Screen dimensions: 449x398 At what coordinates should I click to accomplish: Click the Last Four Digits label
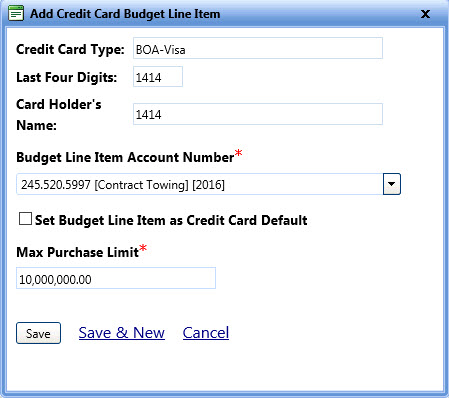click(x=67, y=77)
